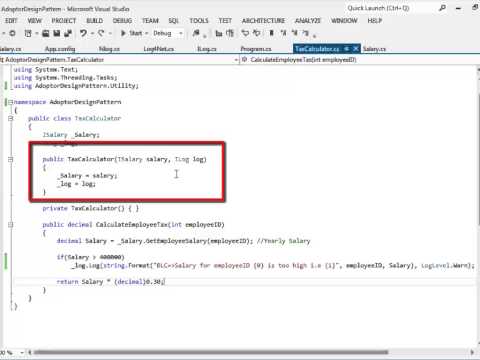The width and height of the screenshot is (480, 360).
Task: Open the TOOLS menu
Action: (199, 21)
